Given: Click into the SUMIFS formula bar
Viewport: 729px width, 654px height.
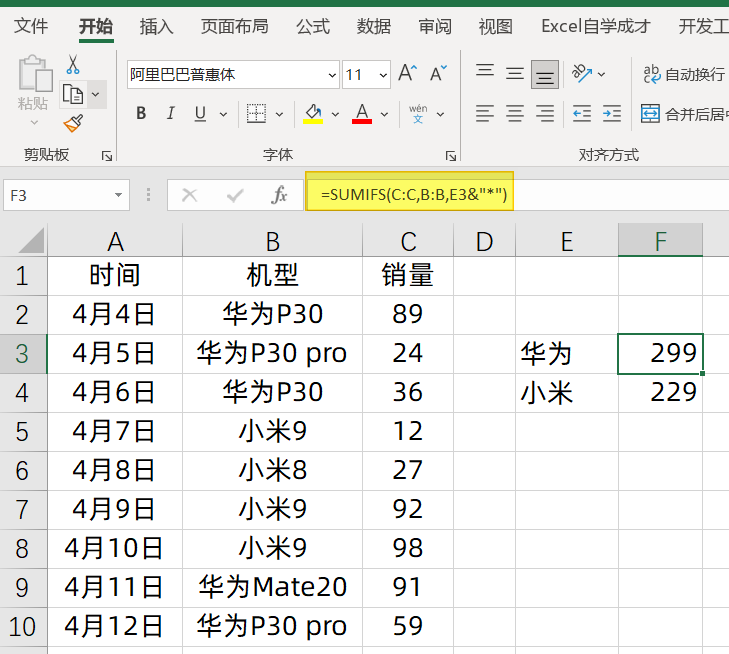Looking at the screenshot, I should pyautogui.click(x=517, y=194).
